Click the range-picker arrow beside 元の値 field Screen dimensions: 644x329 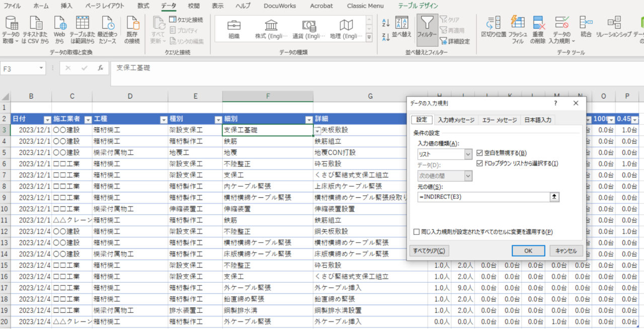[x=555, y=197]
